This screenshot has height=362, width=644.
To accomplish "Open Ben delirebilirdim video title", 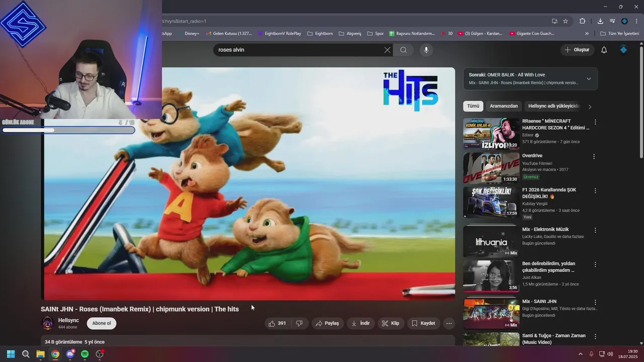I will (x=549, y=267).
